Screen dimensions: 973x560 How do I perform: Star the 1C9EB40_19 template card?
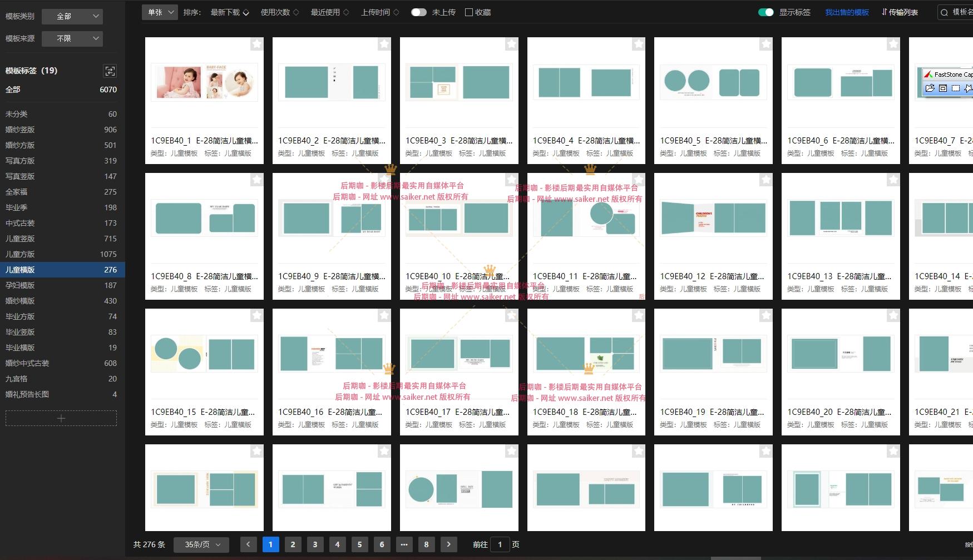[x=766, y=315]
